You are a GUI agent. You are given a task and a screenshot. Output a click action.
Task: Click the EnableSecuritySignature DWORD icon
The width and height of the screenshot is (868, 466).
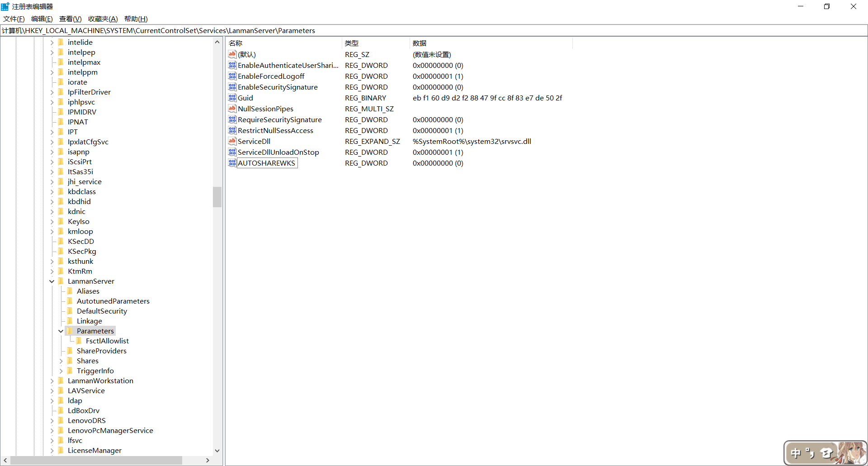coord(232,87)
